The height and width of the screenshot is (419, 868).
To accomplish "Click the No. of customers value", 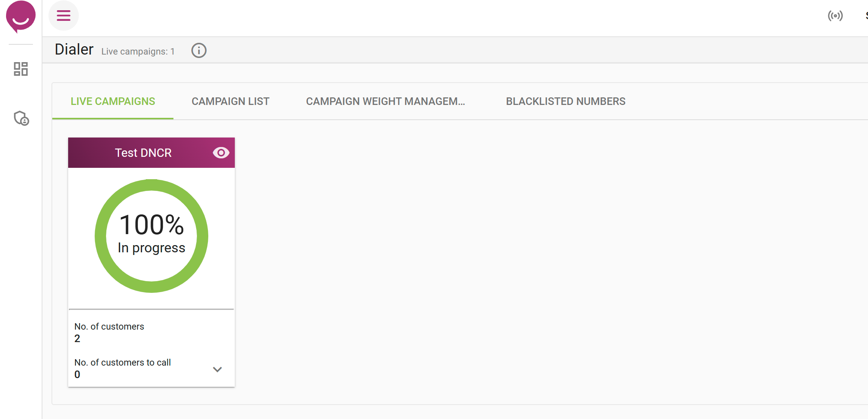I will click(x=77, y=339).
